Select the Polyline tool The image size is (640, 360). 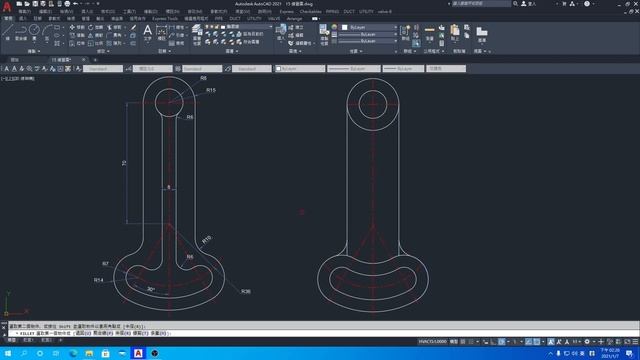(x=21, y=30)
